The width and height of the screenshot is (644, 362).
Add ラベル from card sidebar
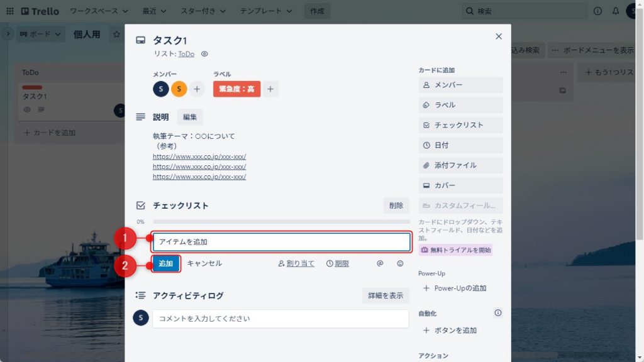(460, 105)
